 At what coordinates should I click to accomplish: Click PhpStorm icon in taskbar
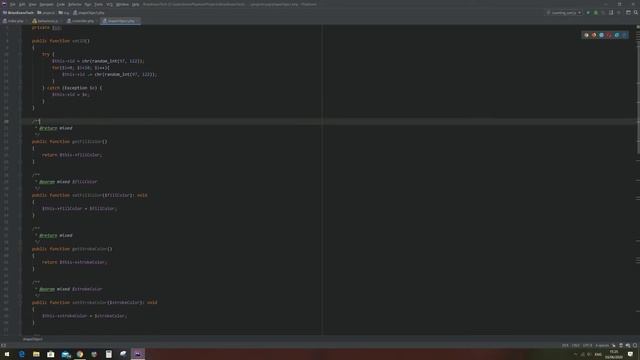(138, 354)
